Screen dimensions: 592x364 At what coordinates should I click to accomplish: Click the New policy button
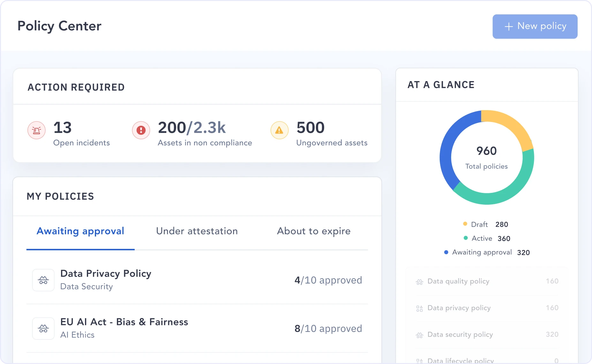point(535,27)
